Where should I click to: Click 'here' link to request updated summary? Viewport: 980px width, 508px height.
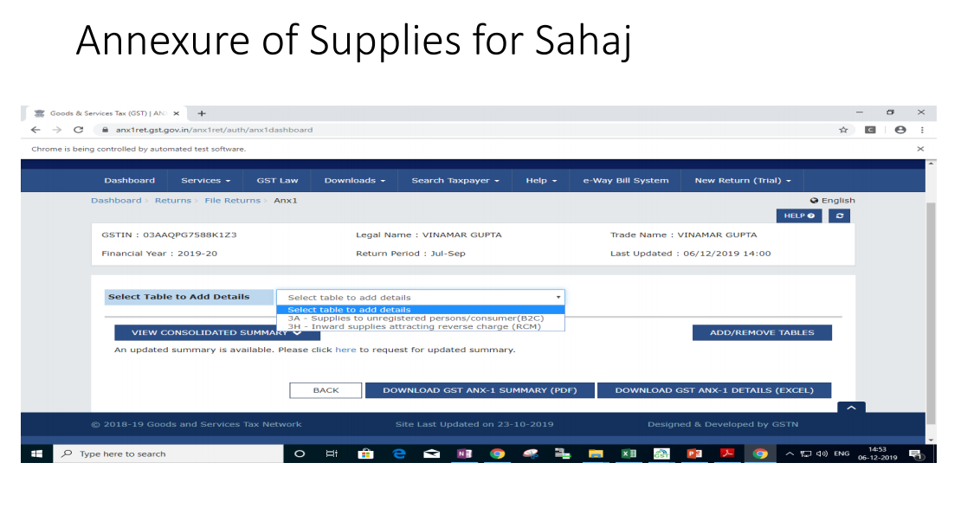pyautogui.click(x=345, y=350)
